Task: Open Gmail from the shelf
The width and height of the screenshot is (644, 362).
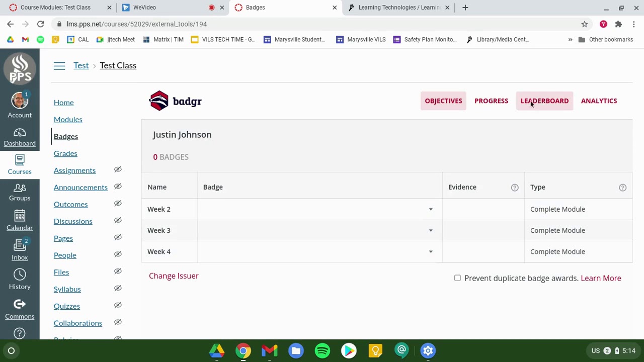Action: point(270,350)
